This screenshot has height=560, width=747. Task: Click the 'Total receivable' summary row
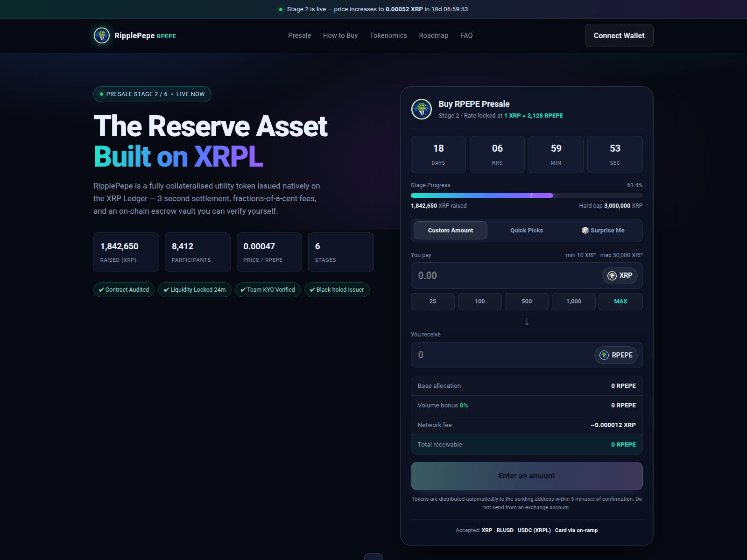(x=527, y=445)
